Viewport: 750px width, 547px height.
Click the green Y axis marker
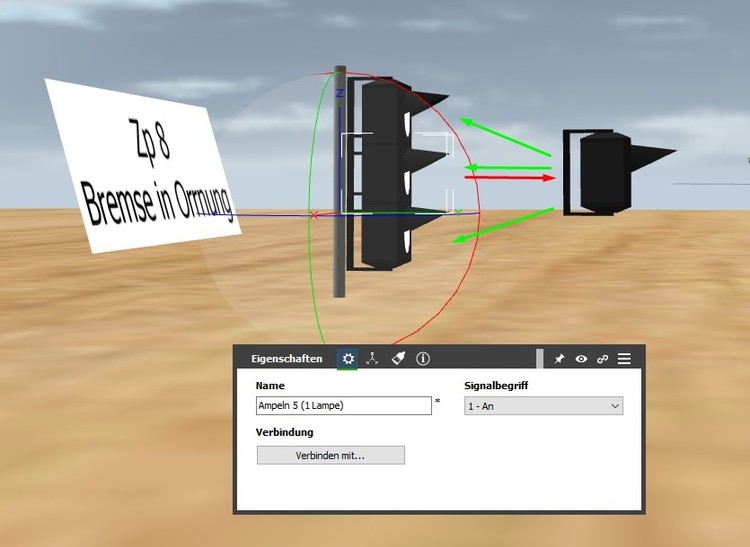pyautogui.click(x=458, y=212)
